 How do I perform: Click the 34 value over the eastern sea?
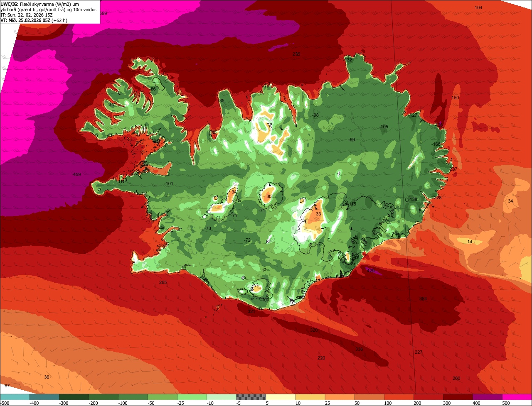510,201
